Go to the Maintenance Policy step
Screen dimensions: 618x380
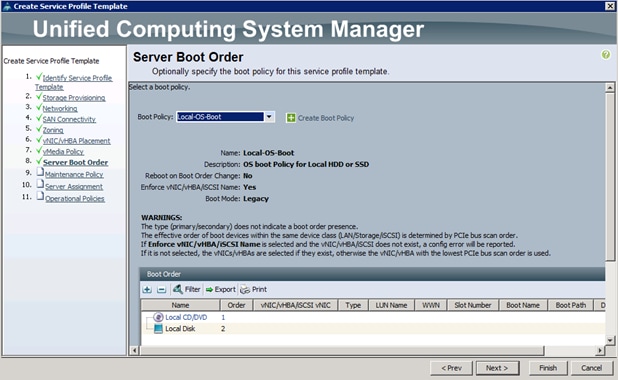(74, 174)
